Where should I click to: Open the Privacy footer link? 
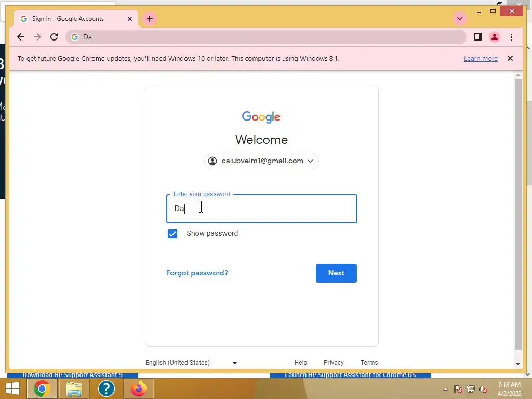(x=334, y=362)
